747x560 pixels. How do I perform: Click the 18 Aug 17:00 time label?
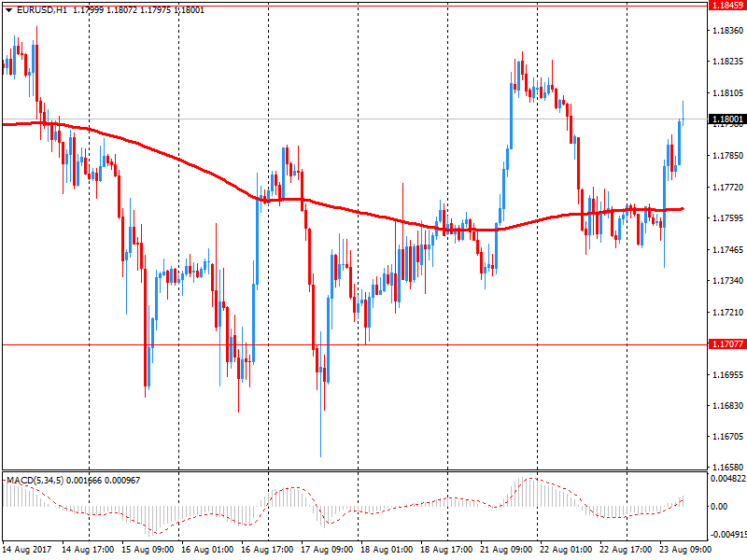446,550
